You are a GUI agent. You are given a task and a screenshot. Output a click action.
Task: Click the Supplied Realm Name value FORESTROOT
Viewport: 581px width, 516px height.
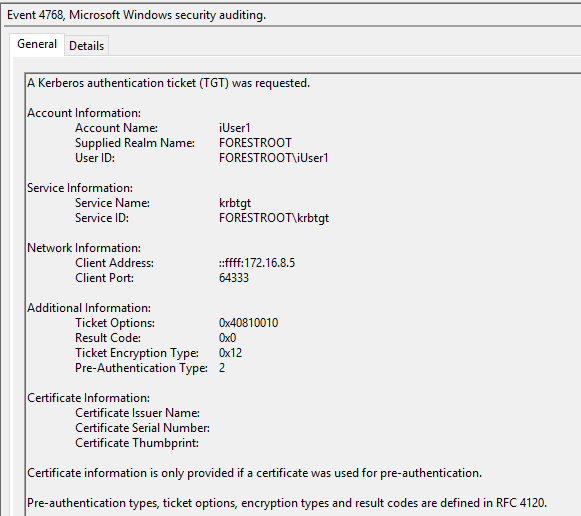(x=255, y=143)
